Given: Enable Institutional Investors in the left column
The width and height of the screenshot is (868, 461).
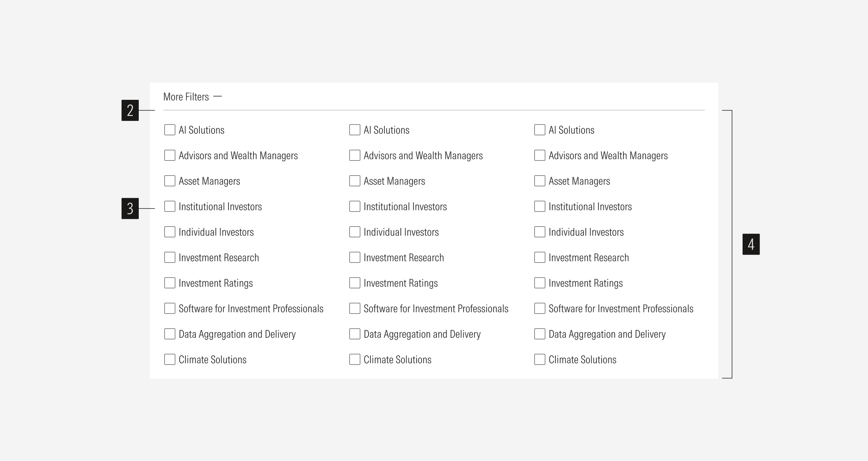Looking at the screenshot, I should 170,206.
